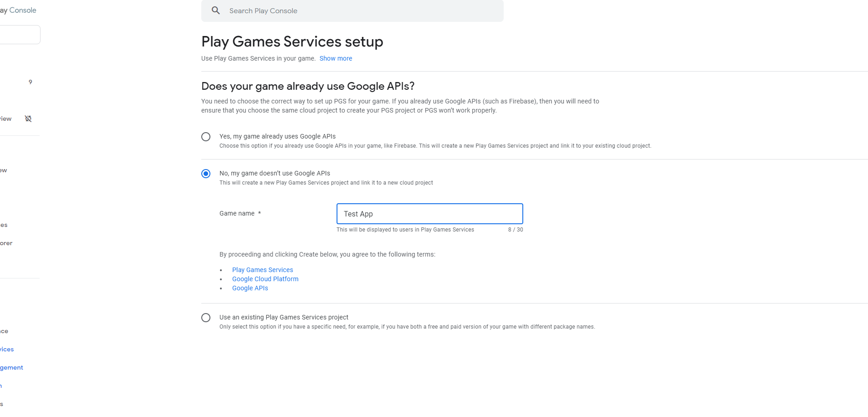Select 'Yes, my game already uses Google APIs'
Screen dimensions: 868x417
(x=206, y=137)
